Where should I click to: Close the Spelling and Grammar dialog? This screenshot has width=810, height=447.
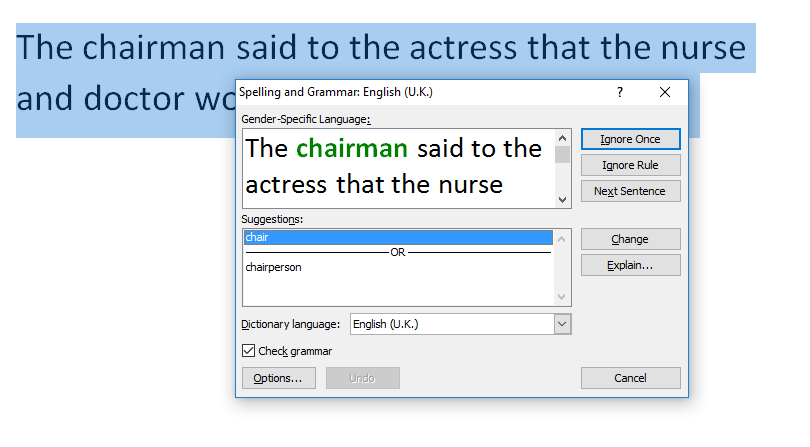pos(665,92)
